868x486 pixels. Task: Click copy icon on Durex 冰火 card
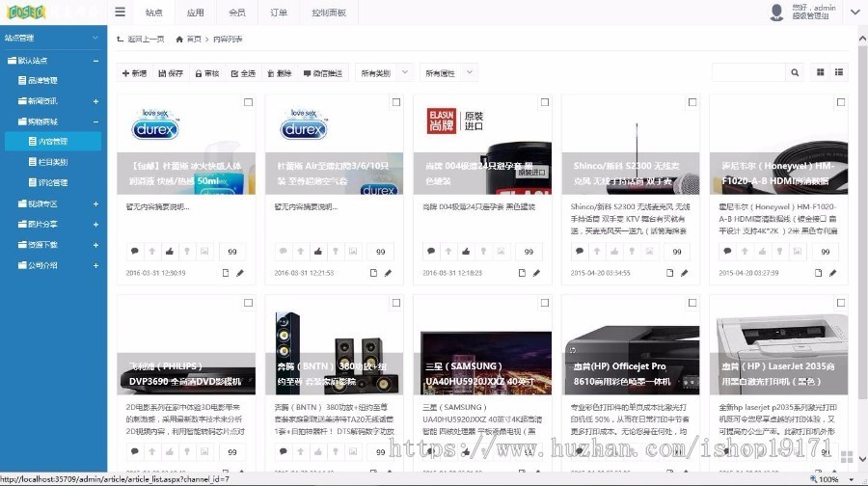tap(226, 273)
